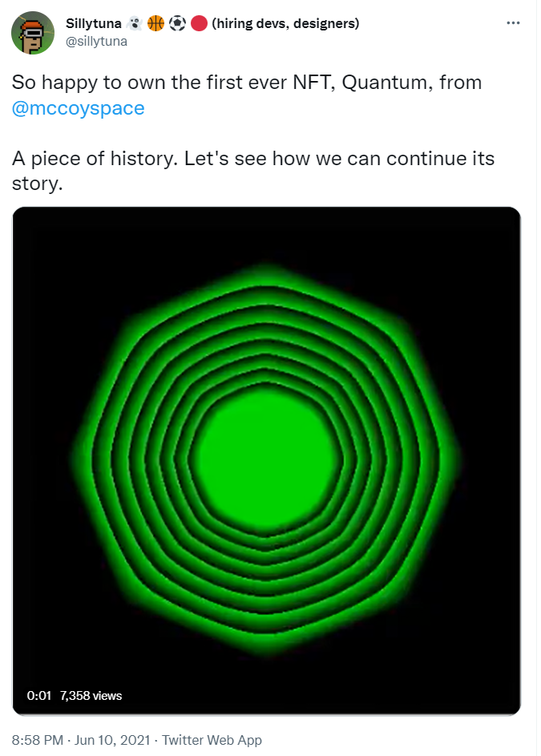Open the @mccoyspace mention
541x756 pixels.
click(x=79, y=108)
